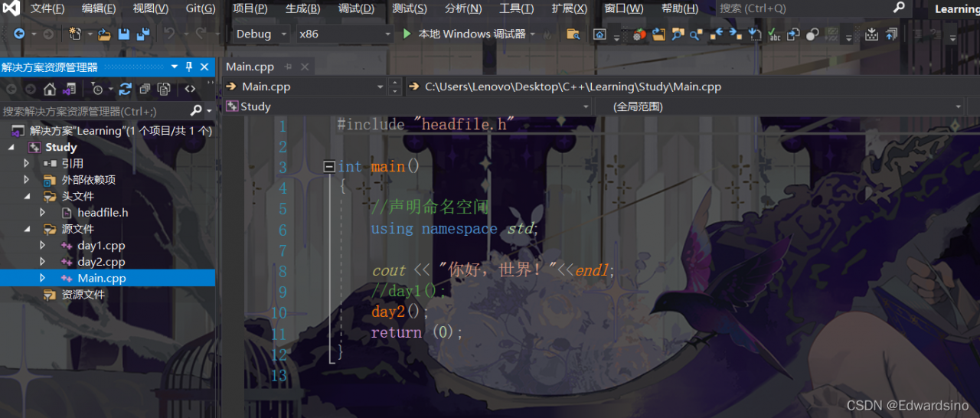The height and width of the screenshot is (418, 980).
Task: Open the 编辑(E) menu
Action: point(99,9)
